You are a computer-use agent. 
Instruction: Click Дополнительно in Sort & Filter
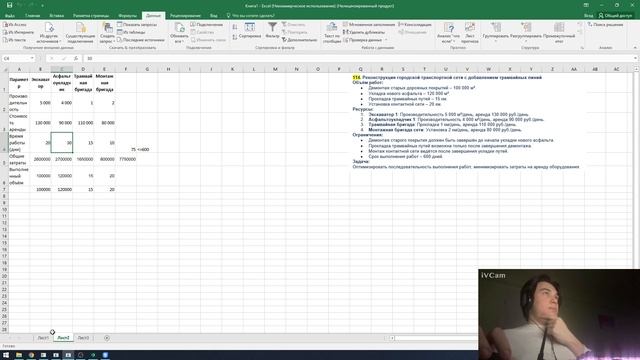299,40
